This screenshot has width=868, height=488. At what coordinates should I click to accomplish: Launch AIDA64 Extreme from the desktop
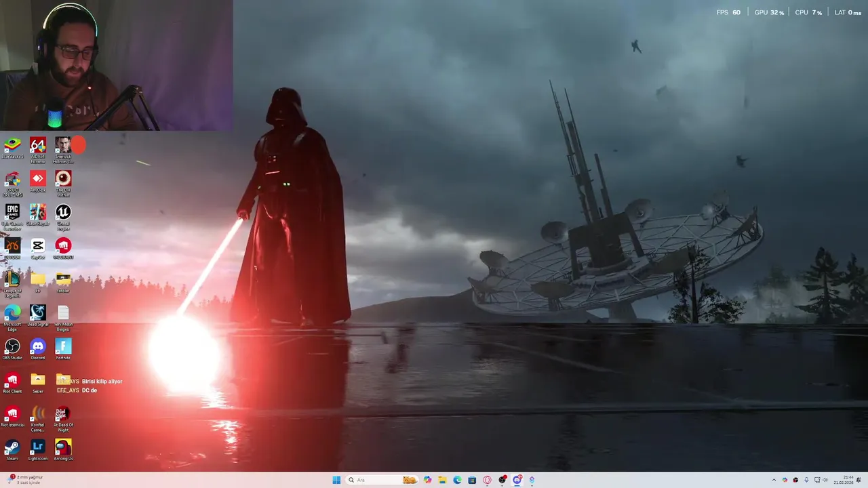coord(38,150)
